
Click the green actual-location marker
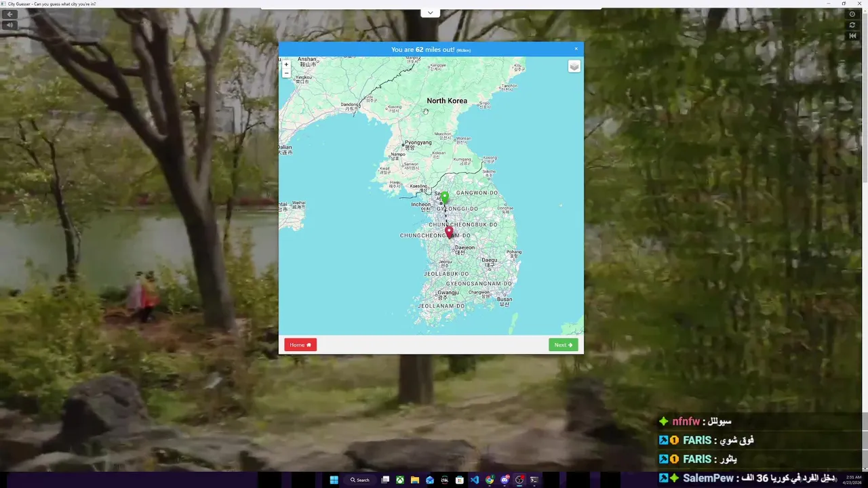[445, 197]
